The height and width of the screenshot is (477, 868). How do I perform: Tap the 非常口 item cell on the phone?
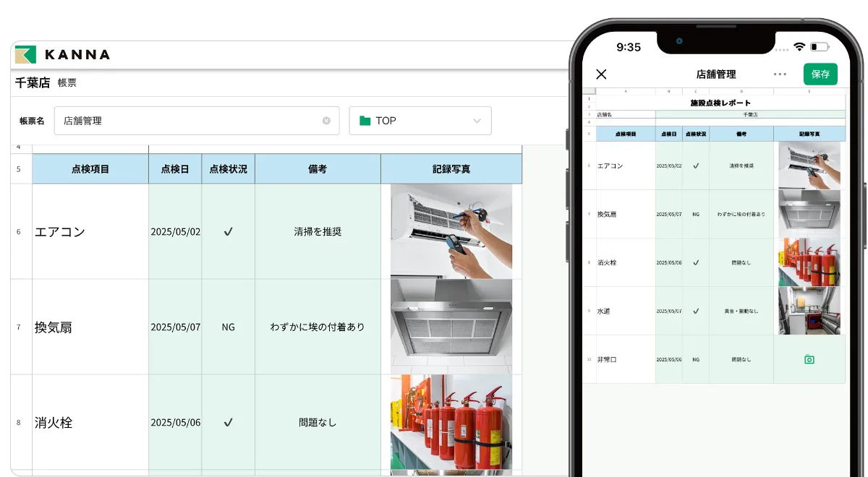(626, 359)
